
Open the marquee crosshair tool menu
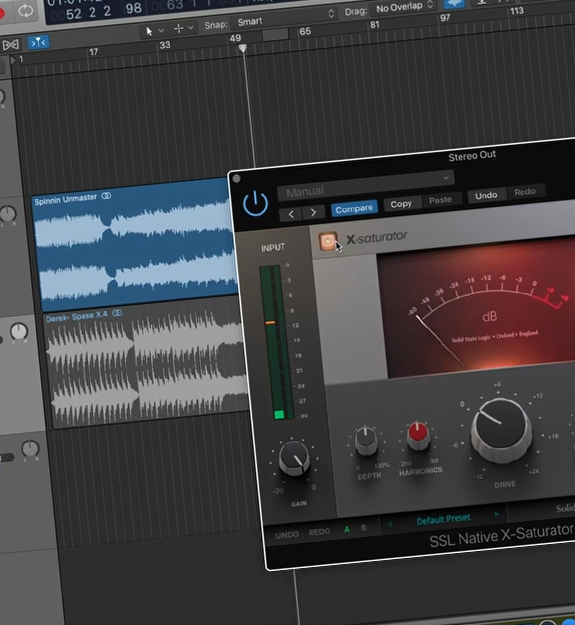(183, 28)
